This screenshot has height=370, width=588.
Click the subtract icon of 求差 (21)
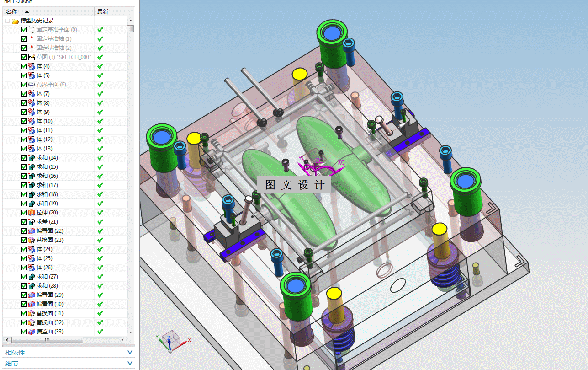click(x=32, y=222)
